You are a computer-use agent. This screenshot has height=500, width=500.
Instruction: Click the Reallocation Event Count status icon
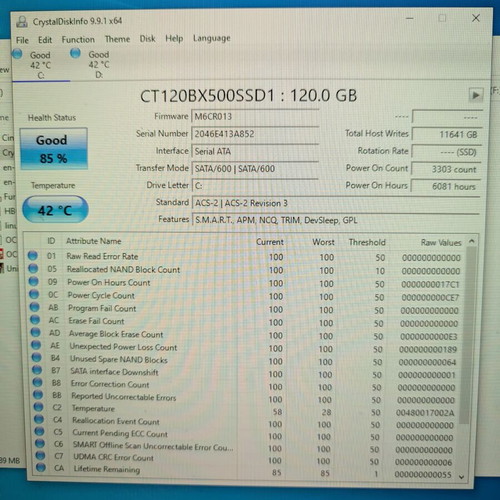click(x=39, y=419)
